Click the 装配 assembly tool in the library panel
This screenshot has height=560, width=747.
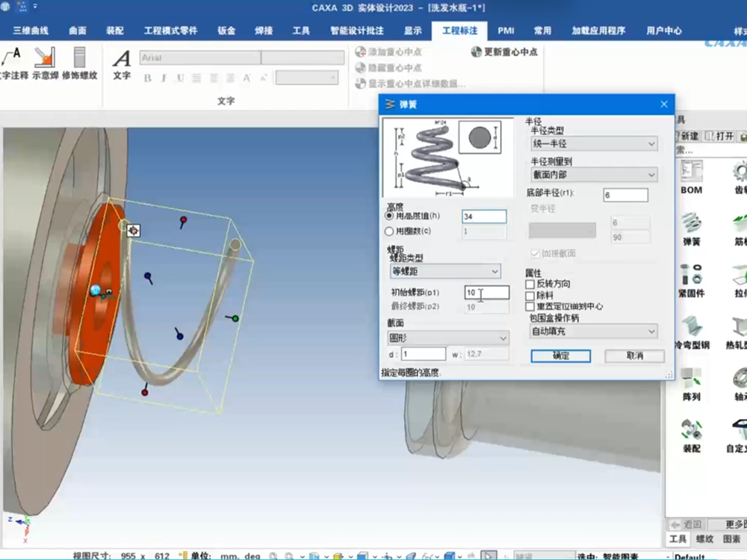692,434
